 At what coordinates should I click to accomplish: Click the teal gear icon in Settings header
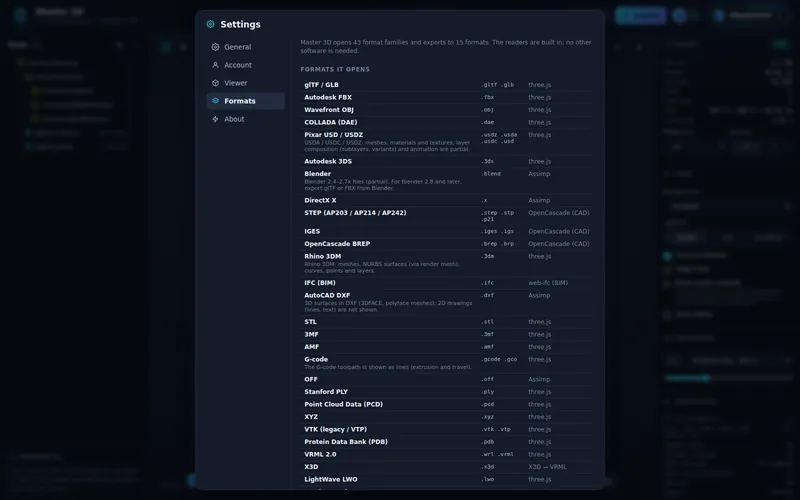click(x=210, y=24)
